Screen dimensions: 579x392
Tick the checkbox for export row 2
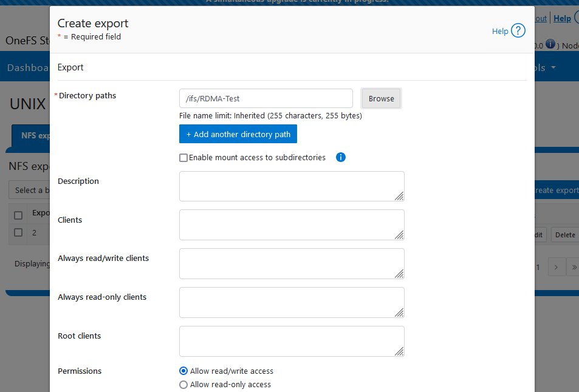coord(18,232)
